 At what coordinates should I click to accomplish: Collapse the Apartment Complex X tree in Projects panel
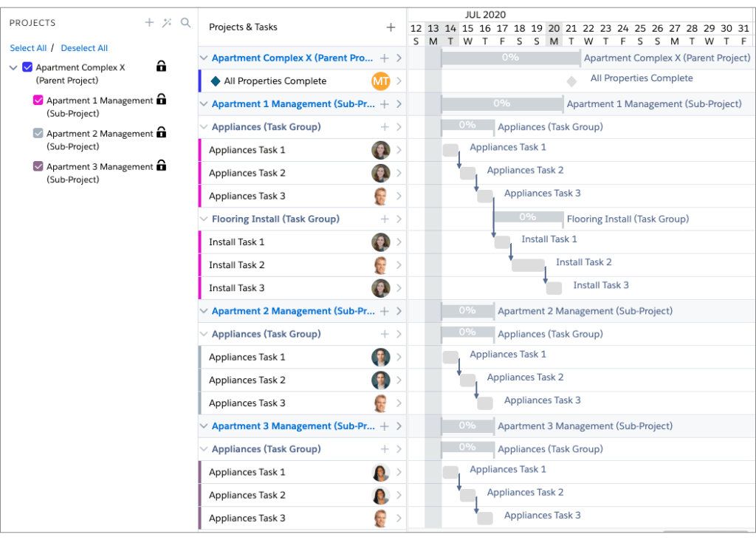coord(13,67)
